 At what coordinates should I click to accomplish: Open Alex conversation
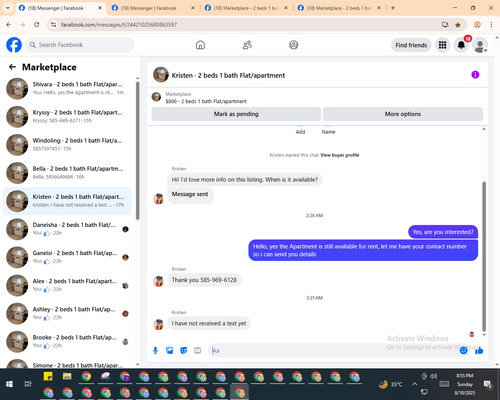point(67,285)
